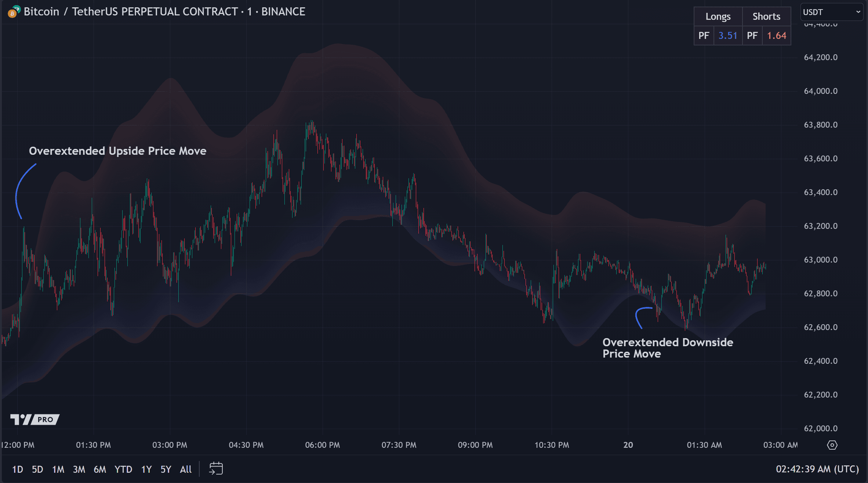This screenshot has width=868, height=483.
Task: Click the Longs header in stats table
Action: [718, 17]
